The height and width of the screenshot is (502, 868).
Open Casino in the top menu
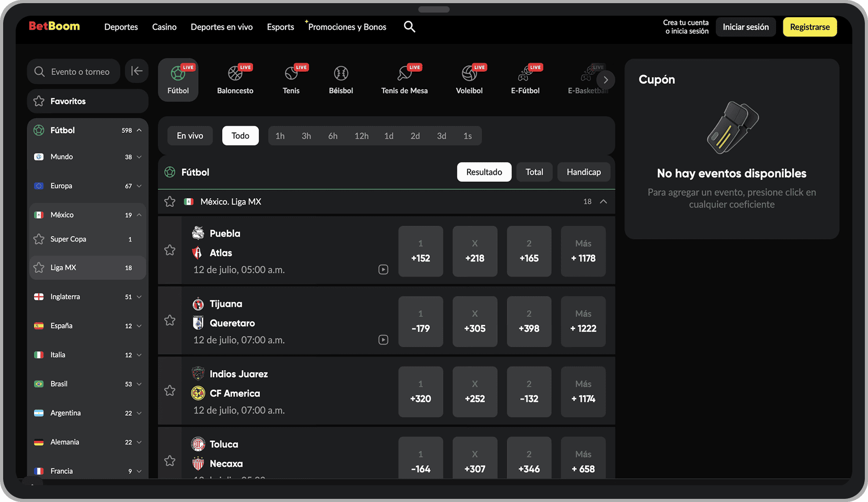[x=164, y=27]
